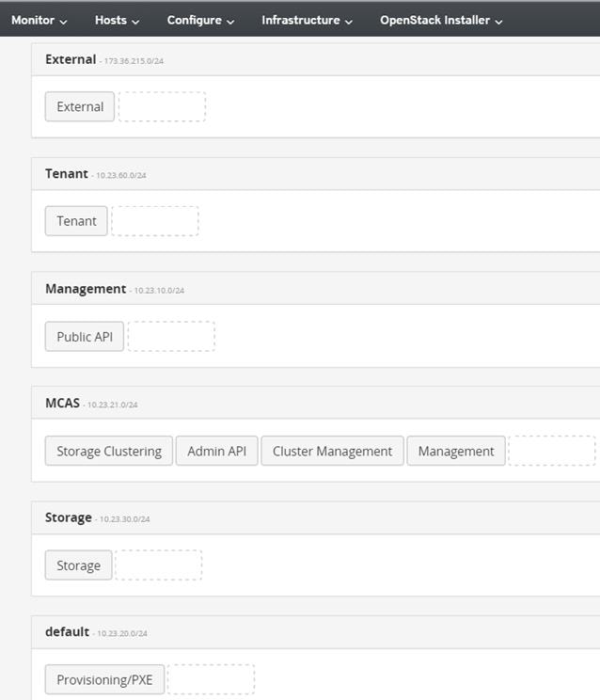This screenshot has width=600, height=700.
Task: Select the Storage traffic type box
Action: tap(78, 565)
